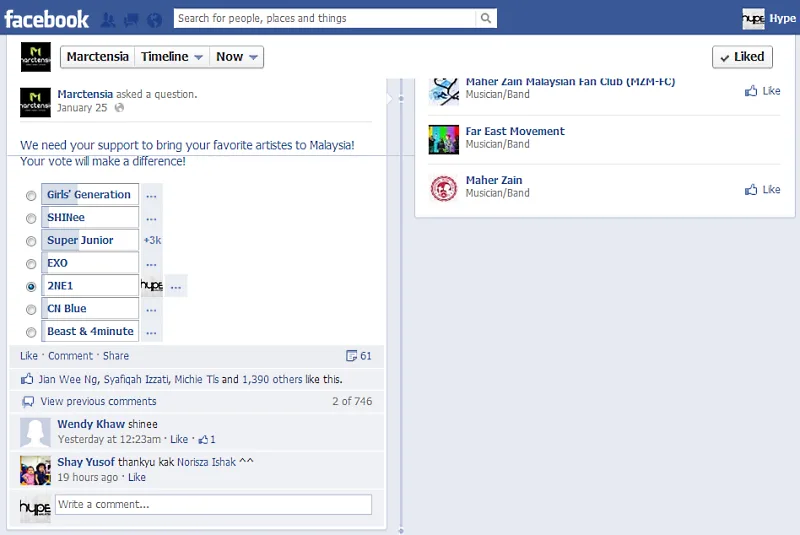
Task: Choose the Super Junior poll option
Action: (31, 241)
